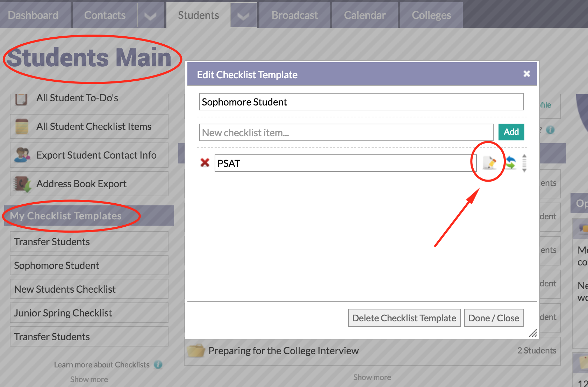Close the Edit Checklist Template dialog

(x=526, y=74)
